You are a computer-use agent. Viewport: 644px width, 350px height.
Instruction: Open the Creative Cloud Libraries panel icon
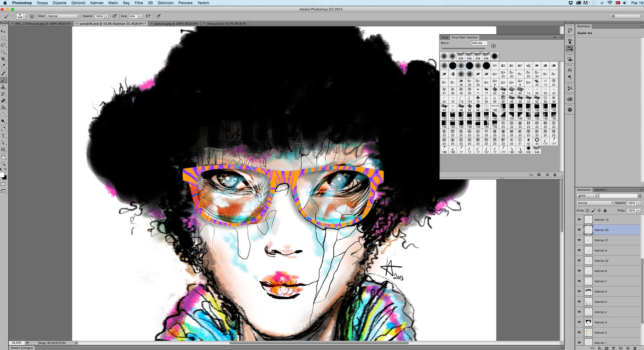point(570,99)
